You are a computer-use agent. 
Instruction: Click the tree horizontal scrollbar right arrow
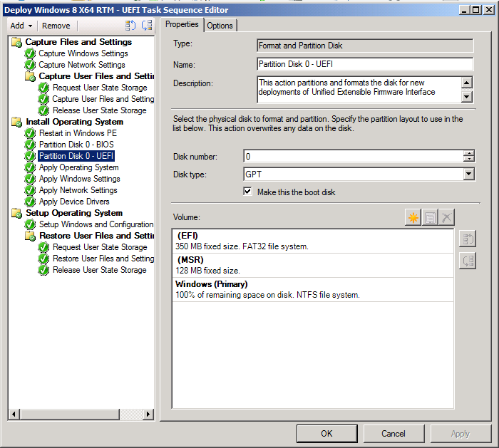click(x=148, y=414)
